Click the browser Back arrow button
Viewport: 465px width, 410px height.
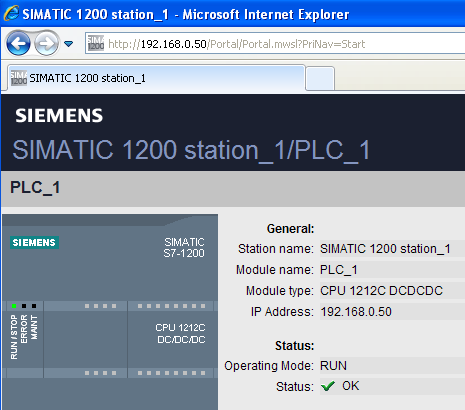click(18, 43)
